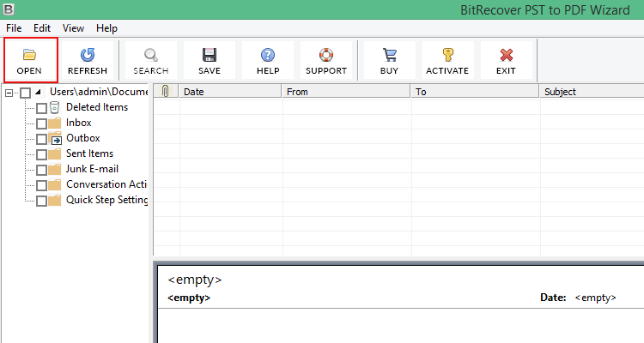Enable the Junk E-mail checkbox
Viewport: 644px width, 343px height.
(41, 170)
